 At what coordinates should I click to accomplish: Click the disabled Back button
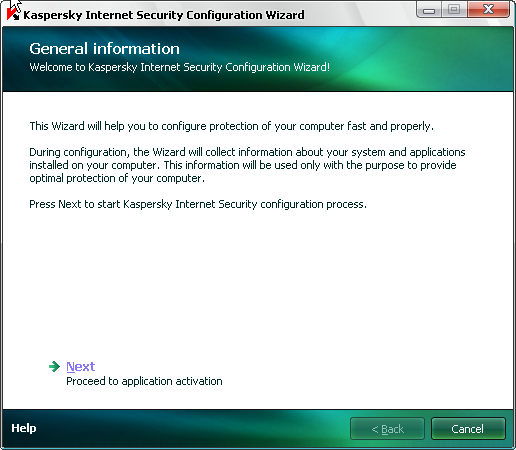tap(387, 429)
